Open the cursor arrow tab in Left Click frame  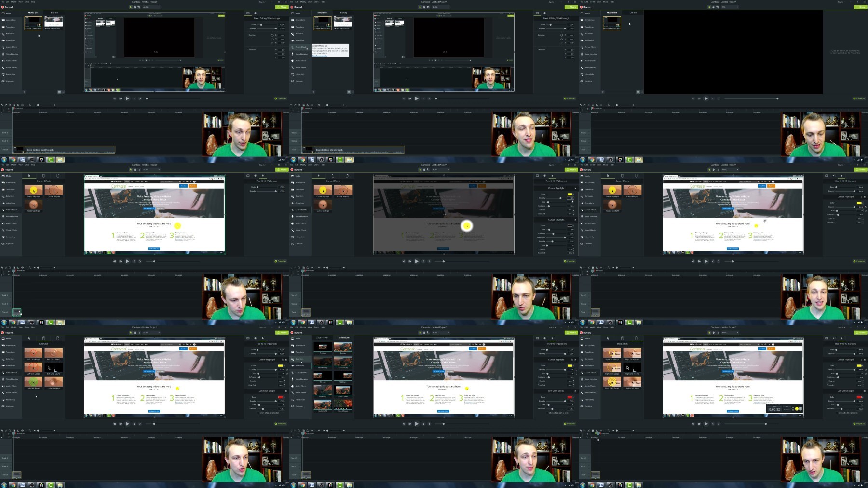coord(29,338)
